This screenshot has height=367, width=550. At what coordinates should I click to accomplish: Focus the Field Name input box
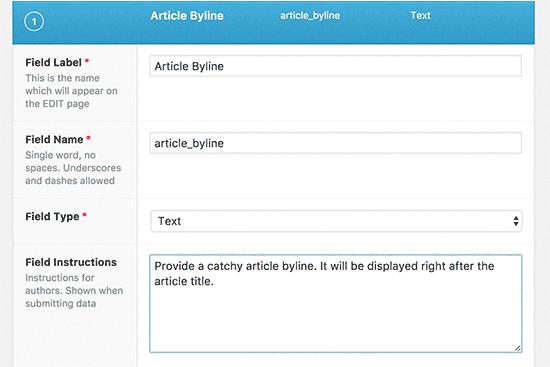[x=336, y=143]
